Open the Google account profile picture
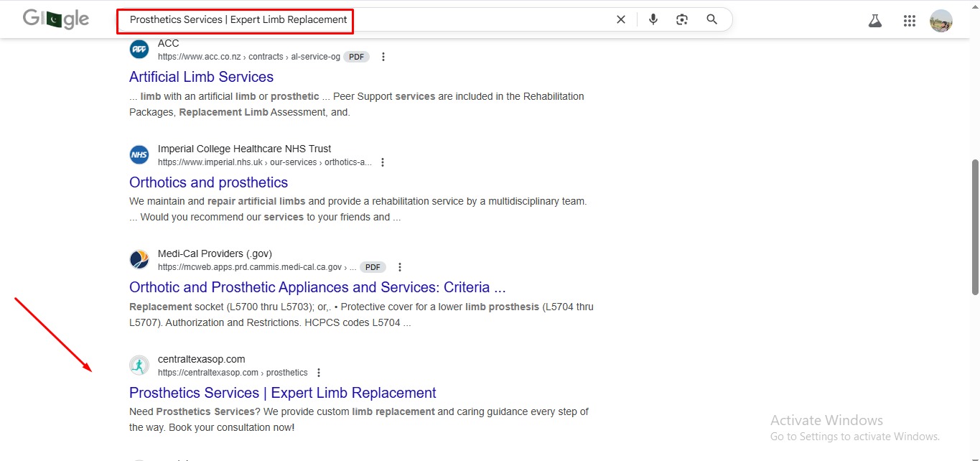Viewport: 980px width, 461px height. coord(941,21)
